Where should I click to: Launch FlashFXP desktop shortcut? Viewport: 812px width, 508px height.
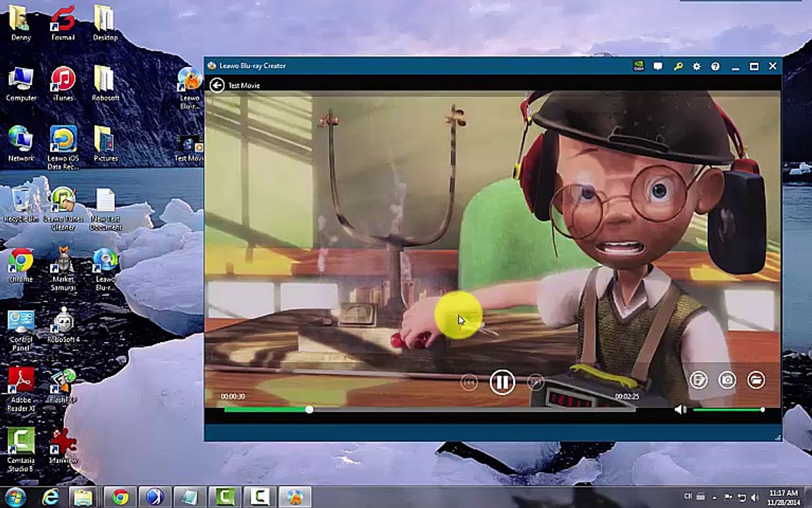63,386
